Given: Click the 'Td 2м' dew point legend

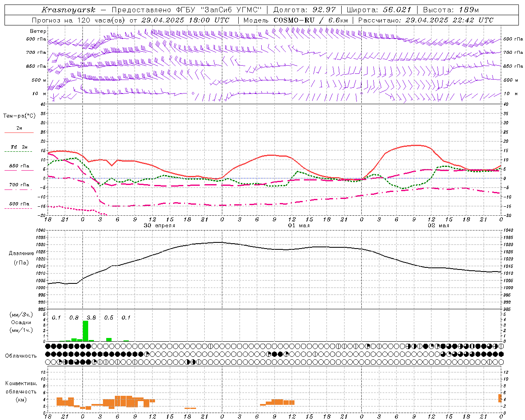Looking at the screenshot, I should [19, 147].
